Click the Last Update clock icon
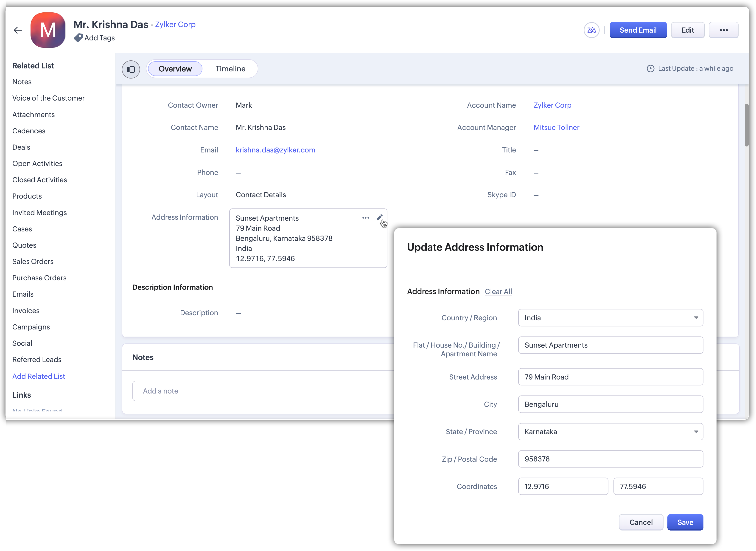 pyautogui.click(x=650, y=69)
